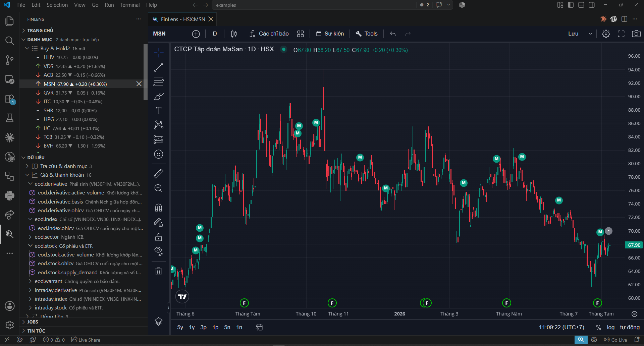644x346 pixels.
Task: Set chart range to 1n
Action: pos(239,327)
